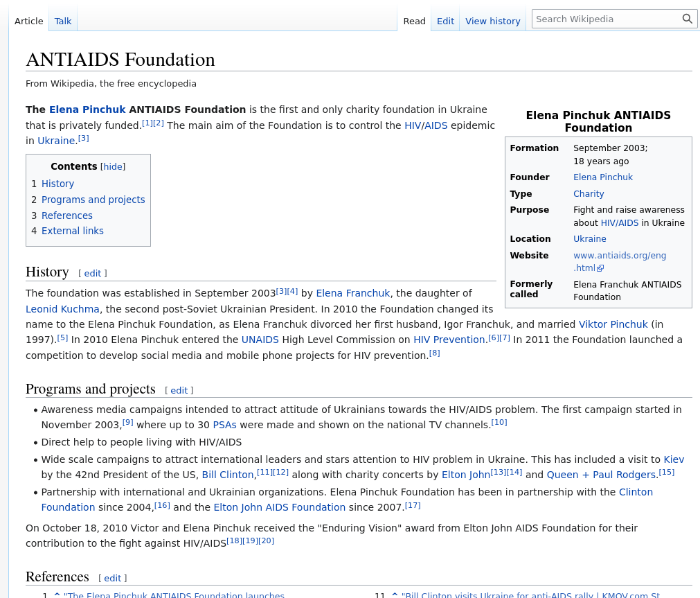700x598 pixels.
Task: Edit the Programs and projects section
Action: [179, 391]
